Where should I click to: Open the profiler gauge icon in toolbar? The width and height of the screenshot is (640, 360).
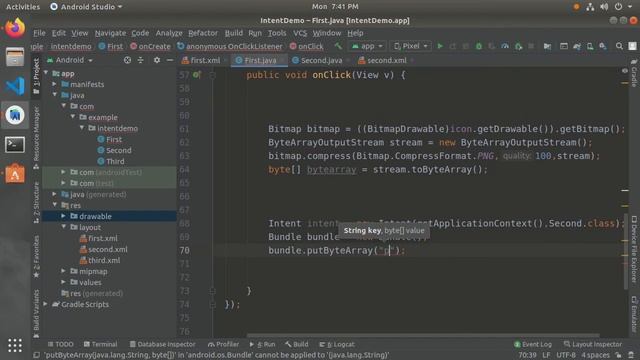pyautogui.click(x=505, y=46)
